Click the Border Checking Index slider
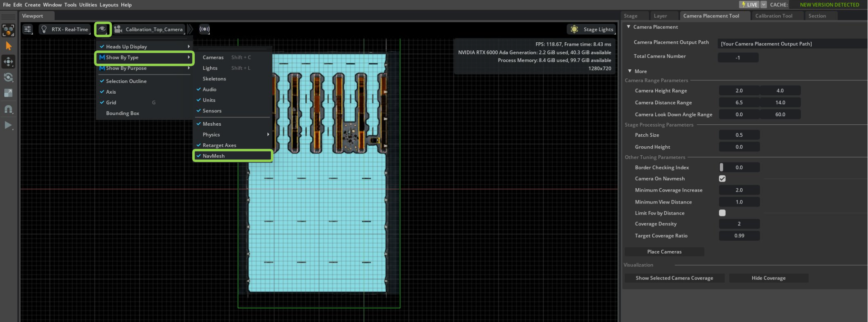 (739, 168)
